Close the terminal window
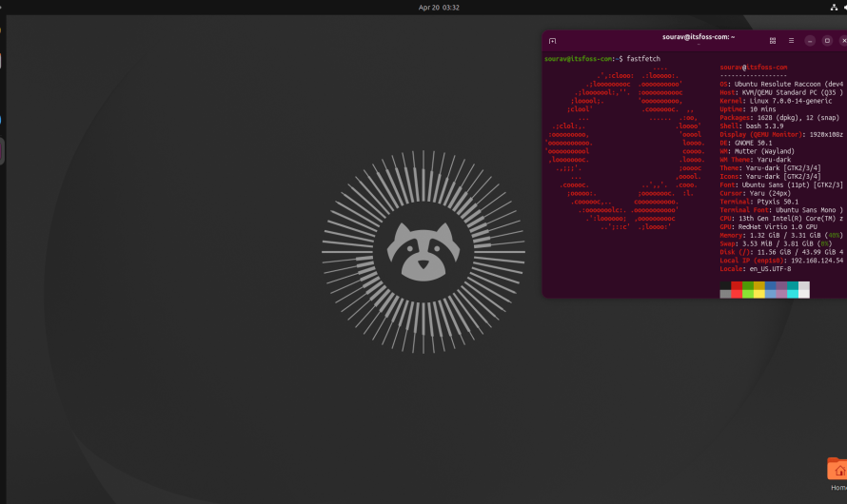This screenshot has height=504, width=847. click(x=843, y=41)
